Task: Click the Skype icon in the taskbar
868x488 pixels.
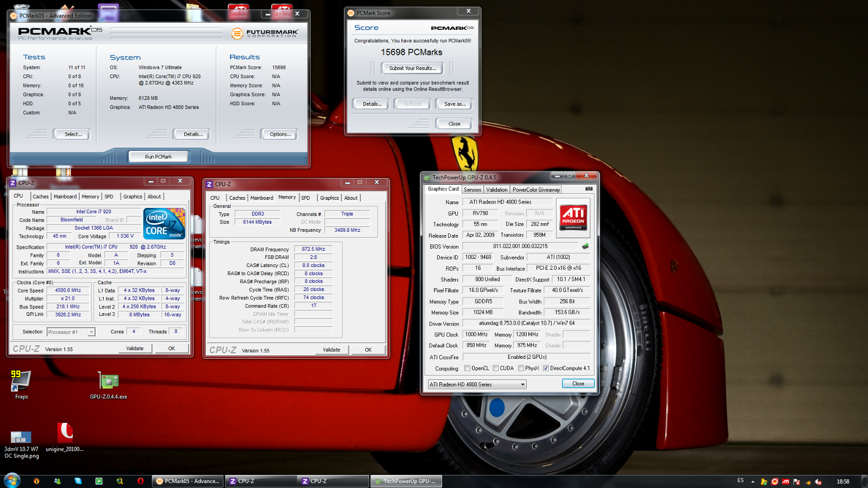Action: point(78,481)
